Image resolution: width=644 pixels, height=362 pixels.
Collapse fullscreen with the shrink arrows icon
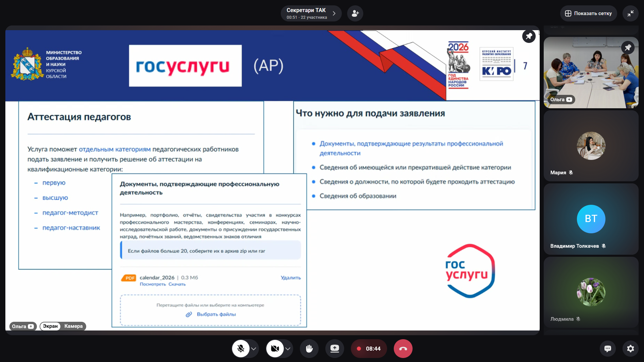[630, 13]
